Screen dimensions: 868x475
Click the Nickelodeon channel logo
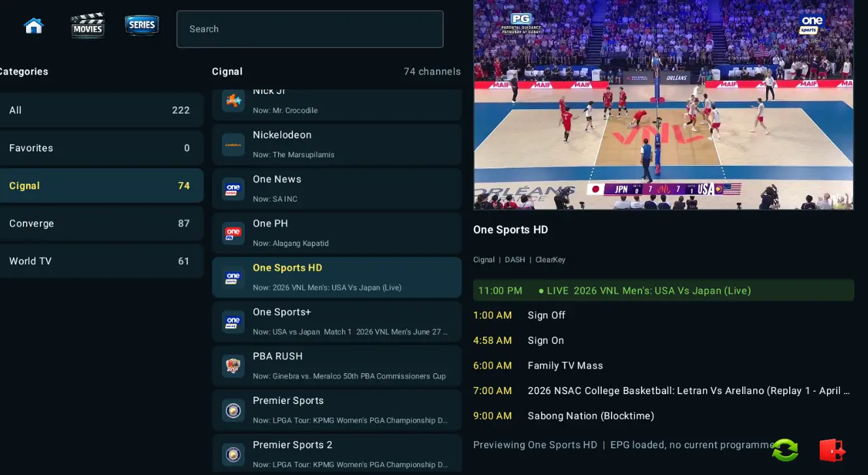point(233,145)
